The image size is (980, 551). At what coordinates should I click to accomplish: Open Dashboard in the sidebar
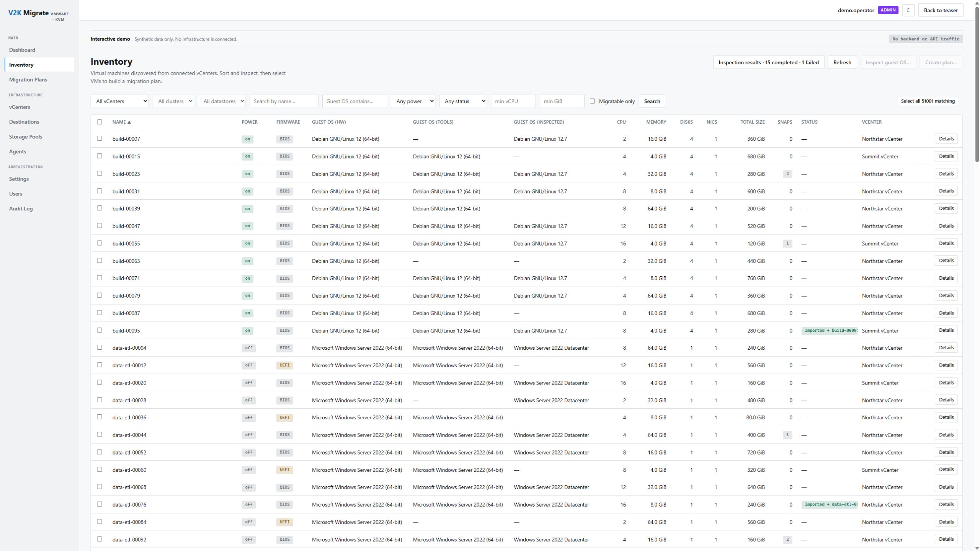click(39, 50)
